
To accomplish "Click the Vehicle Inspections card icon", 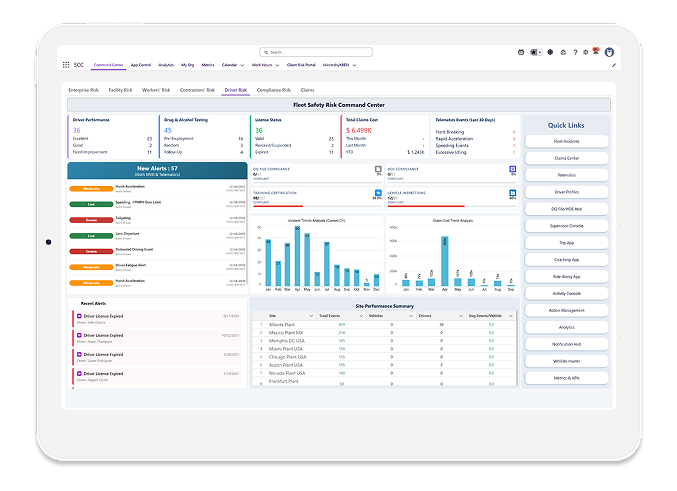I will [x=513, y=192].
